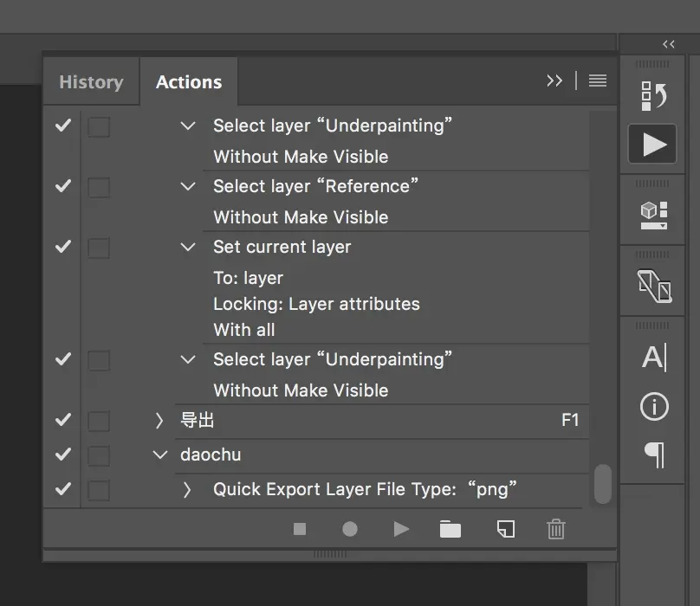Play the selected action from the bottom bar
Viewport: 700px width, 606px height.
[x=401, y=529]
